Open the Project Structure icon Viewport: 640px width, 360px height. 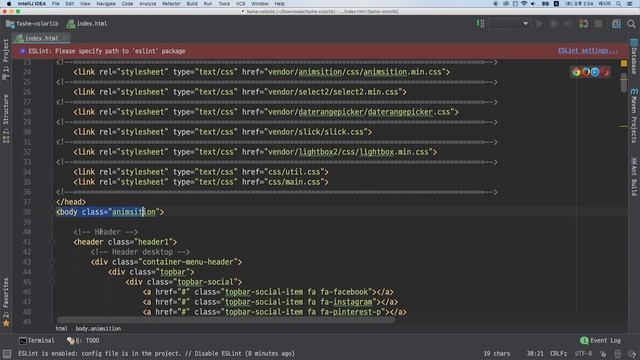pos(616,24)
